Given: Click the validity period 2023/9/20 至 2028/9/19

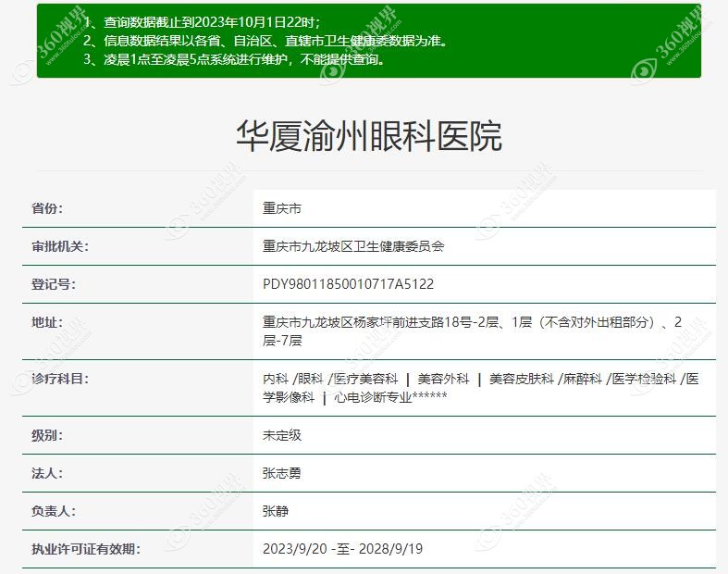Looking at the screenshot, I should pyautogui.click(x=342, y=549).
